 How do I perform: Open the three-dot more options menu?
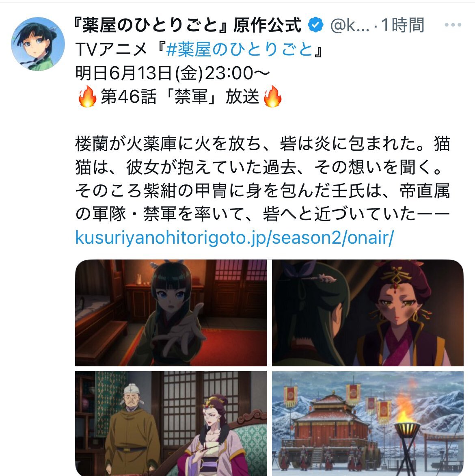pyautogui.click(x=453, y=25)
